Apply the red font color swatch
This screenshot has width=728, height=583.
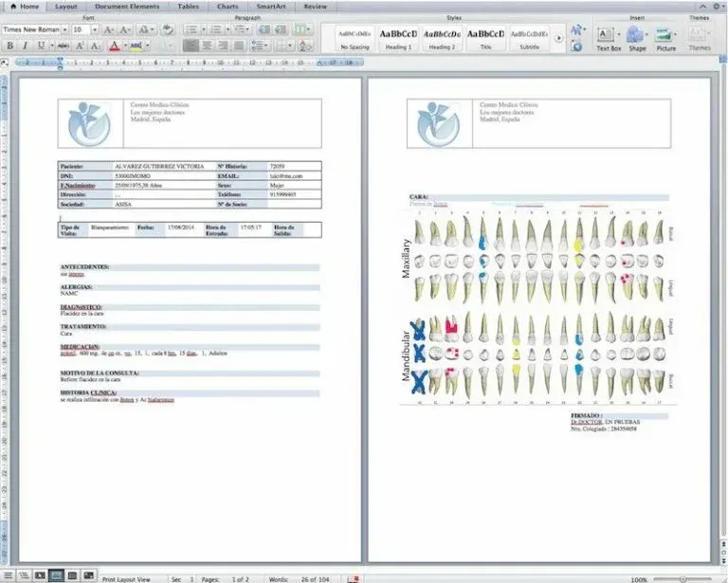click(x=114, y=46)
